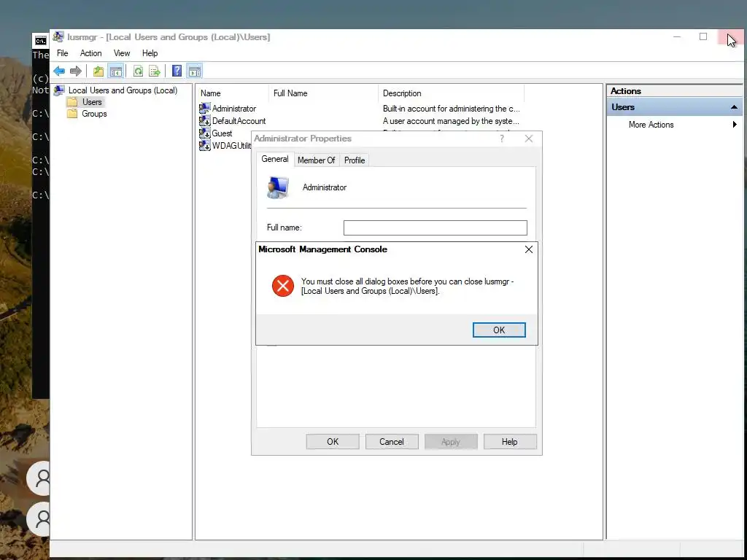
Task: Click the Refresh toolbar icon
Action: click(138, 71)
